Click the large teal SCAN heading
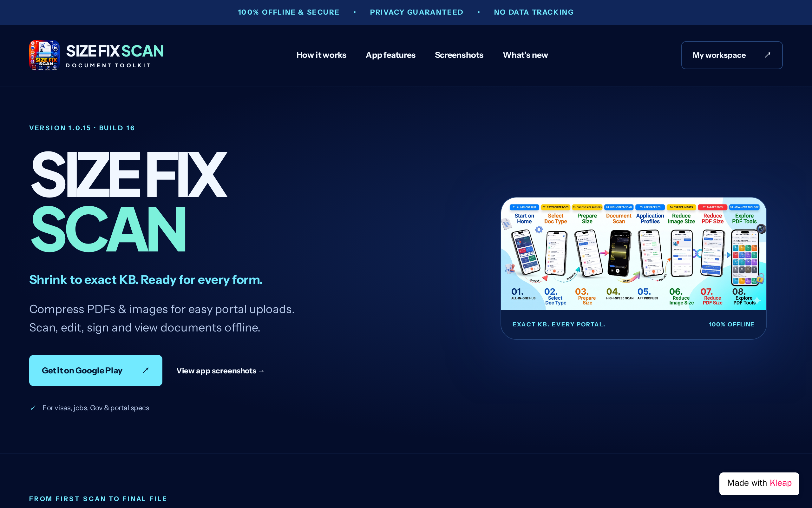812x508 pixels. [x=108, y=229]
